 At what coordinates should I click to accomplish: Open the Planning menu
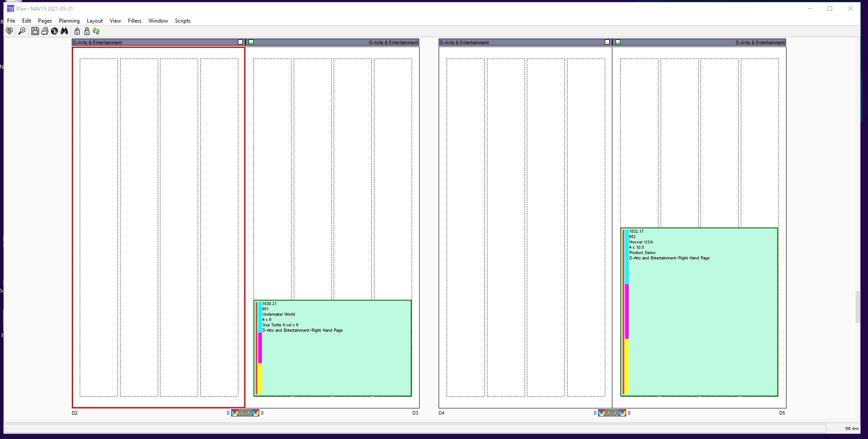tap(69, 21)
